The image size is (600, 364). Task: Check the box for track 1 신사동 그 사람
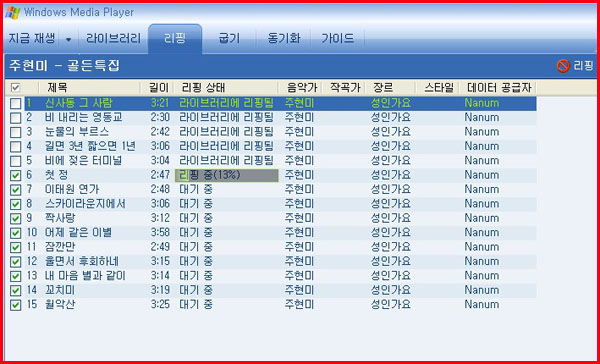(15, 103)
